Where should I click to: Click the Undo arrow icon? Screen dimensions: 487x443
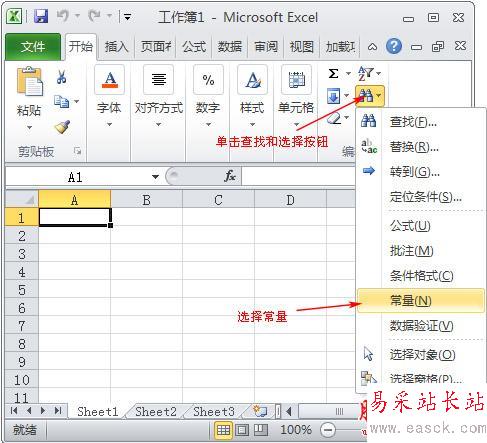coord(63,15)
